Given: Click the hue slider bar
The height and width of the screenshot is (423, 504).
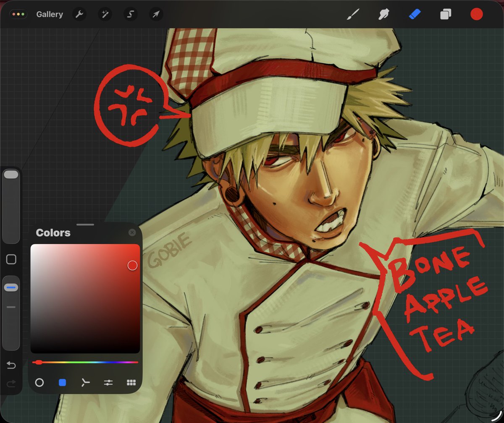Looking at the screenshot, I should [85, 362].
